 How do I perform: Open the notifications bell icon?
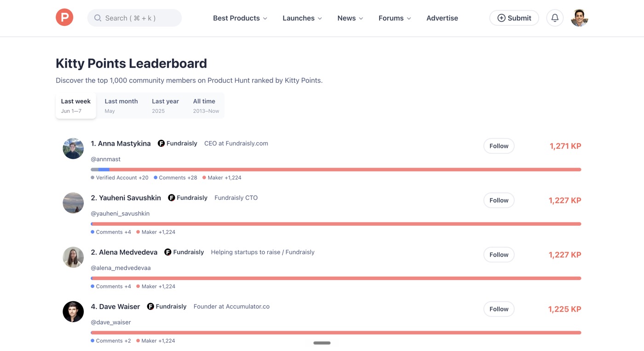[x=555, y=18]
